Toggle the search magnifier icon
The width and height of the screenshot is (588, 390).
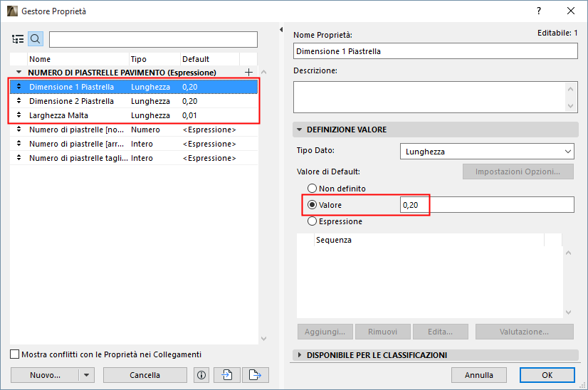tap(36, 39)
